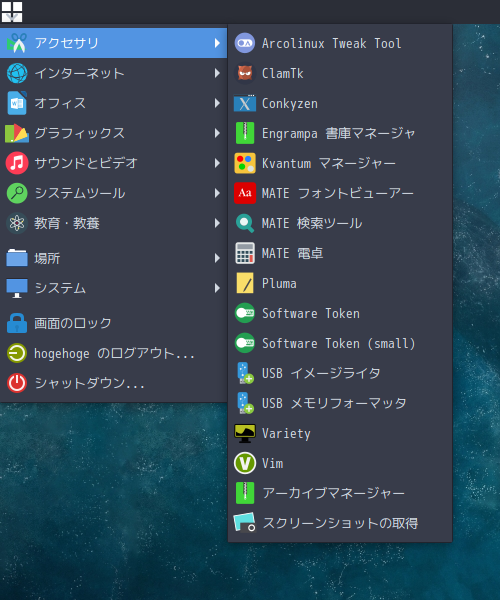Expand the オフィス submenu arrow
This screenshot has width=500, height=600.
[217, 103]
